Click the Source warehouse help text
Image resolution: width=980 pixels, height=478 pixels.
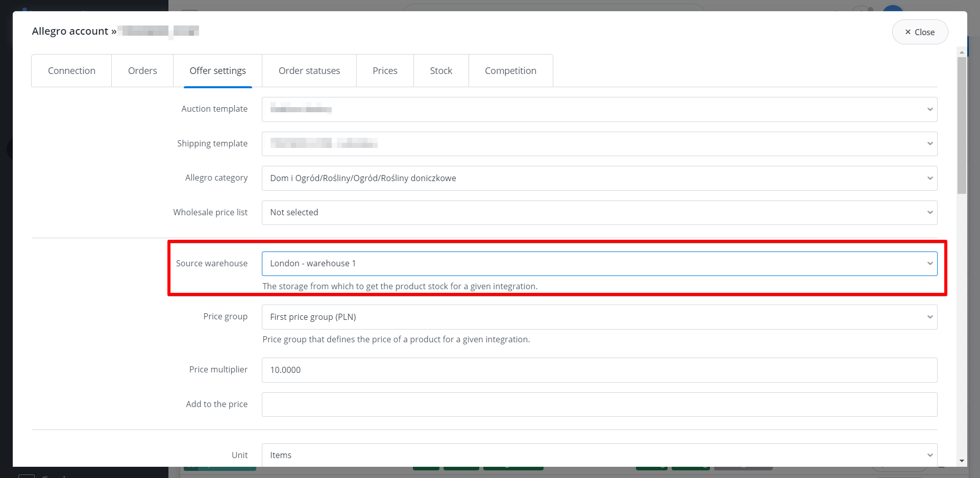click(400, 286)
